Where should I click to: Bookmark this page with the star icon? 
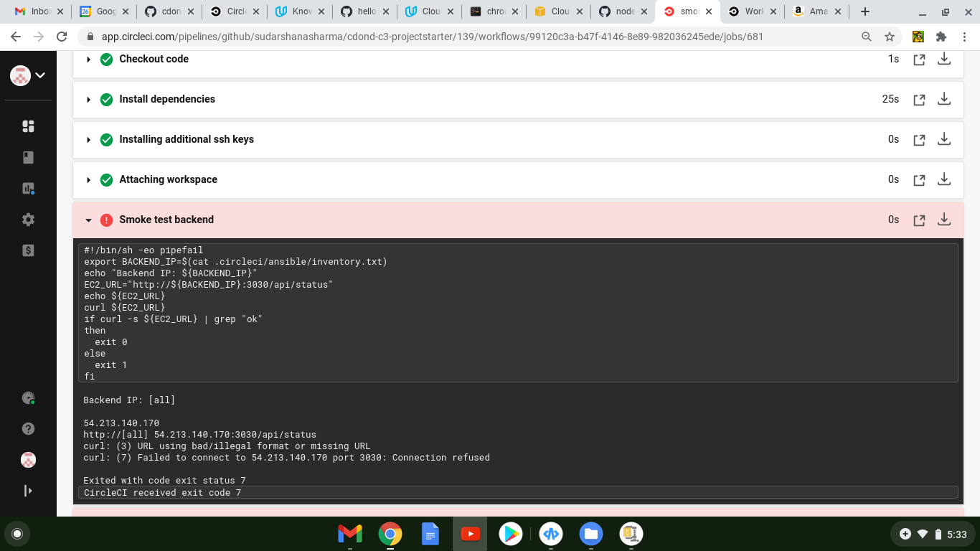tap(890, 37)
